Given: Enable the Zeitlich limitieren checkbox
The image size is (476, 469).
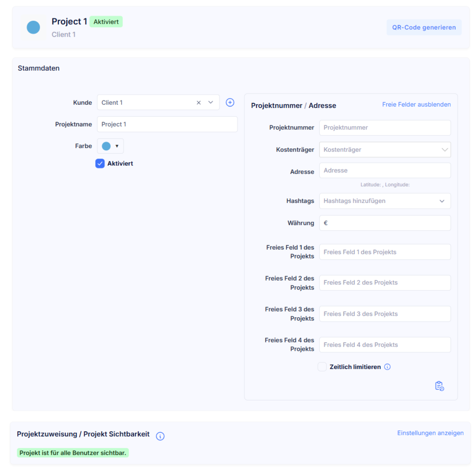Looking at the screenshot, I should (322, 367).
